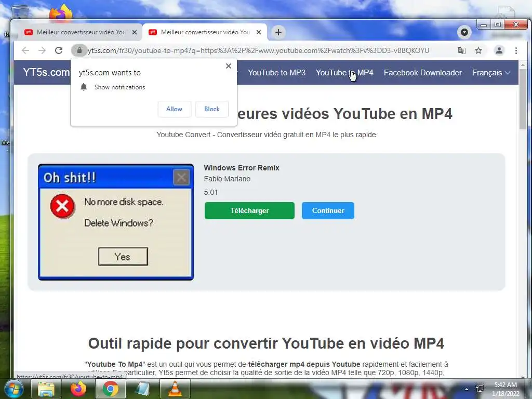The width and height of the screenshot is (532, 399).
Task: Click the 5:01 duration text
Action: pos(211,192)
